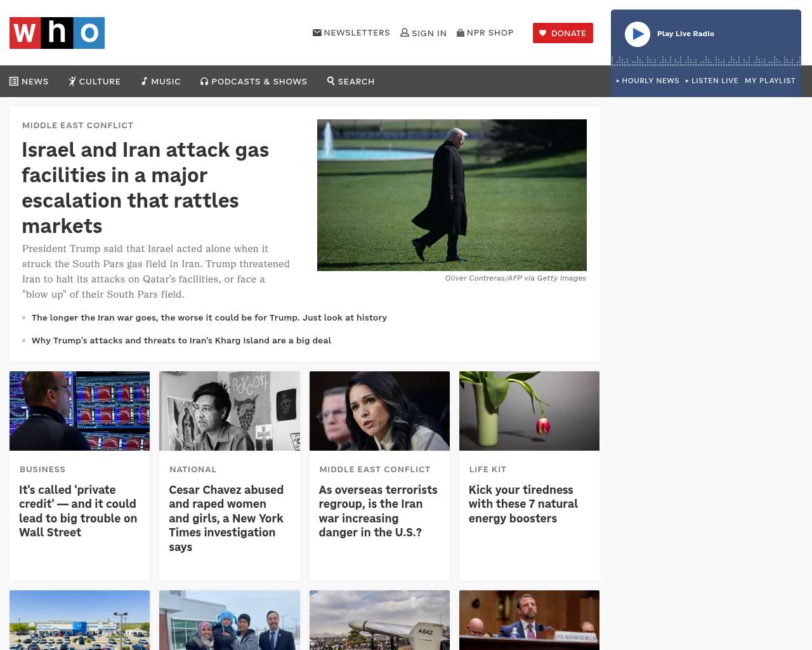812x650 pixels.
Task: Click the music note icon
Action: 144,81
